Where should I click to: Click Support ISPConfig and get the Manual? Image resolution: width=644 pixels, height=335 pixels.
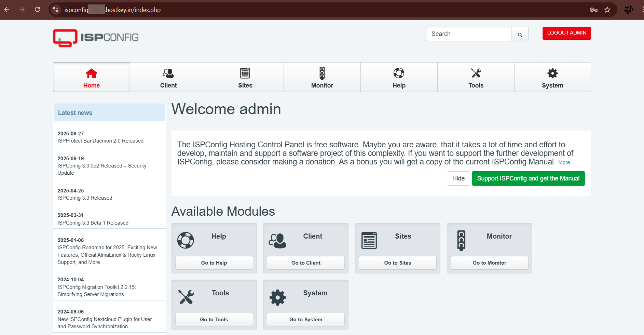coord(528,178)
